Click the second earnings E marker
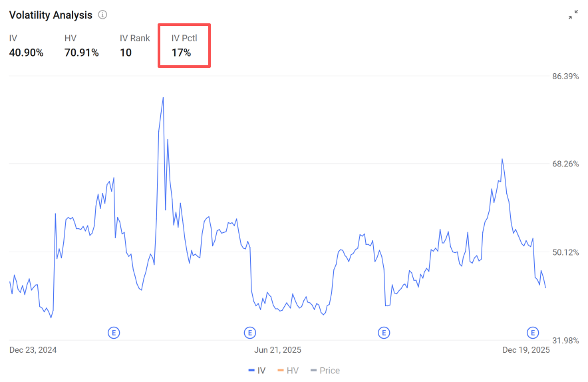The width and height of the screenshot is (588, 382). click(x=249, y=333)
